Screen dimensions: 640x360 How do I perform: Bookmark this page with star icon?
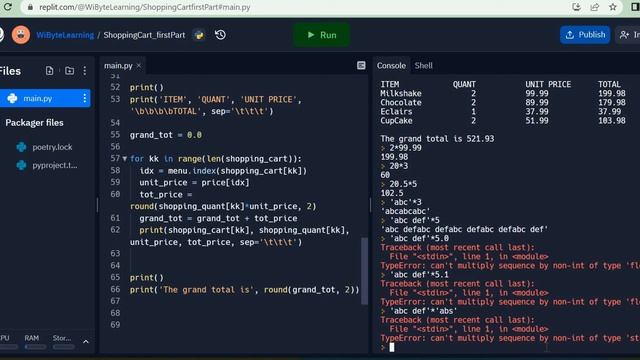click(613, 7)
